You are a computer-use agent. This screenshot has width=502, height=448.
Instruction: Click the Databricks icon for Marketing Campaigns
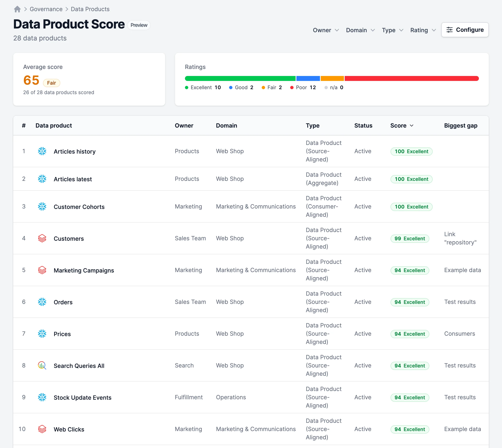tap(42, 270)
